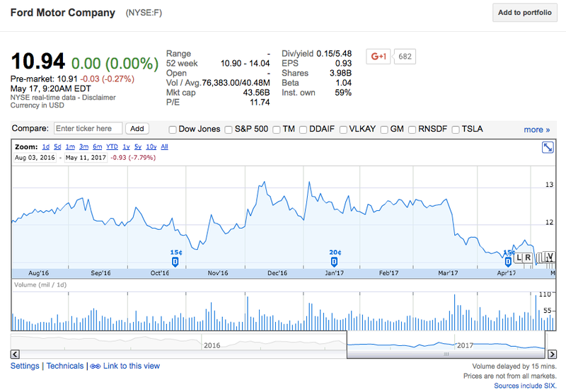Zoom the chart to 3m
Image resolution: width=566 pixels, height=392 pixels.
(x=83, y=146)
